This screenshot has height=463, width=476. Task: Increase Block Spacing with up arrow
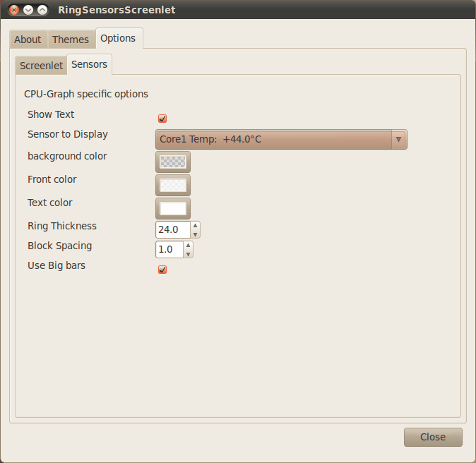(188, 246)
